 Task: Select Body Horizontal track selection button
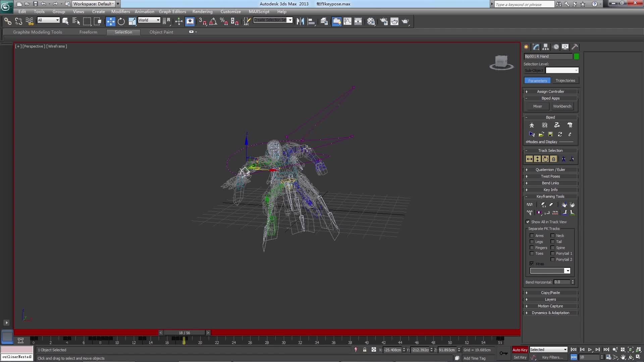click(x=529, y=159)
